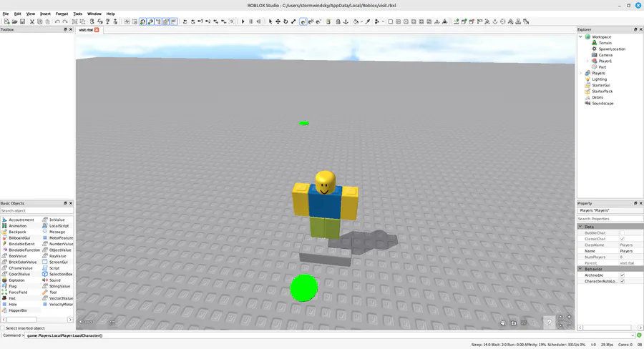Toggle the ClassicChat checkbox

click(x=623, y=239)
